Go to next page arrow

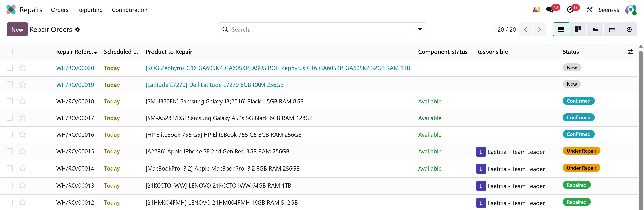(539, 29)
